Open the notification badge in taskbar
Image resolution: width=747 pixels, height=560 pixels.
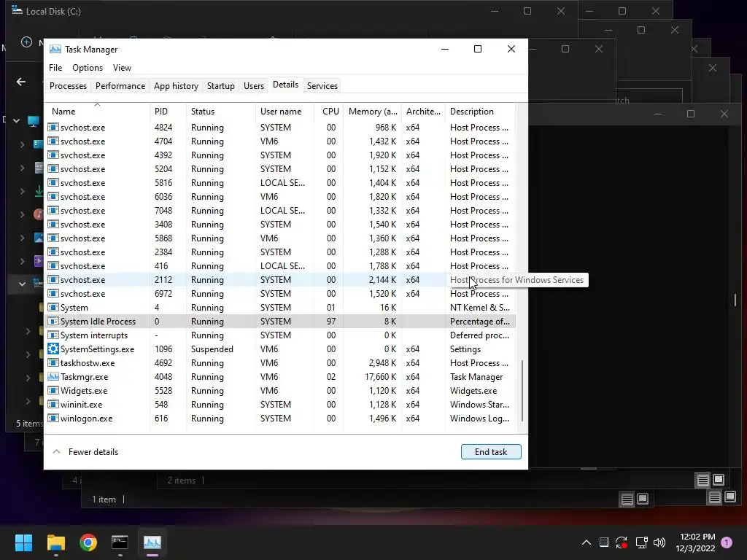click(727, 542)
